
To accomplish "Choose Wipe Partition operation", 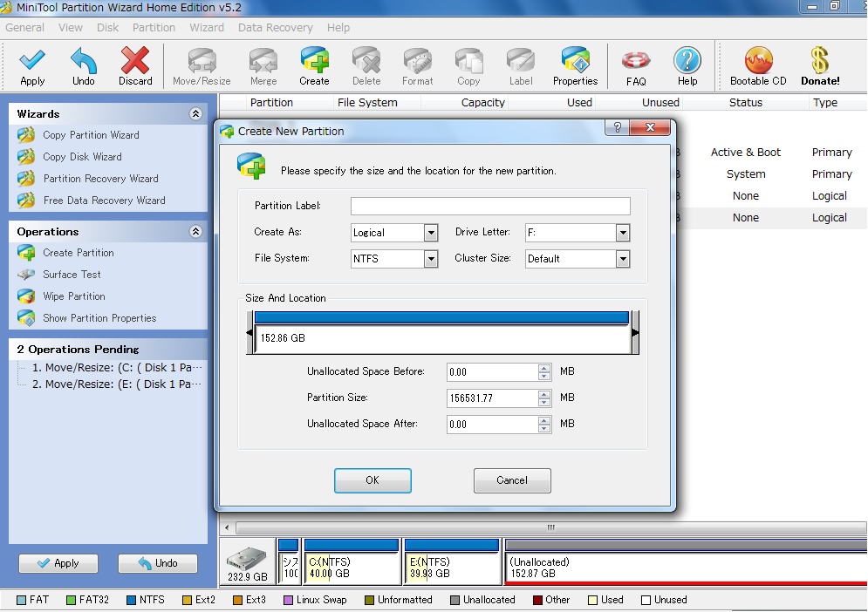I will (73, 296).
